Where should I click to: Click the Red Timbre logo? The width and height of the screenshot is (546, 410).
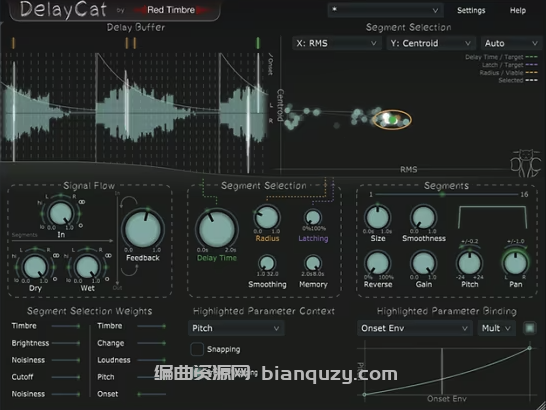(x=171, y=10)
